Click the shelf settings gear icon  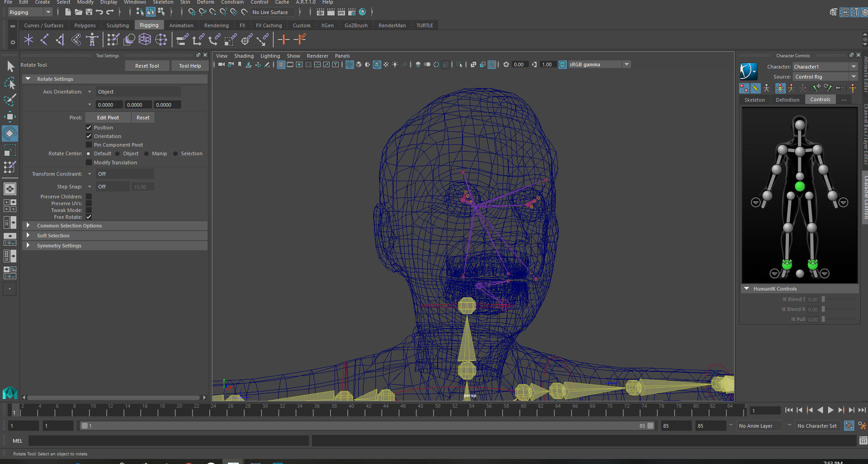(13, 42)
